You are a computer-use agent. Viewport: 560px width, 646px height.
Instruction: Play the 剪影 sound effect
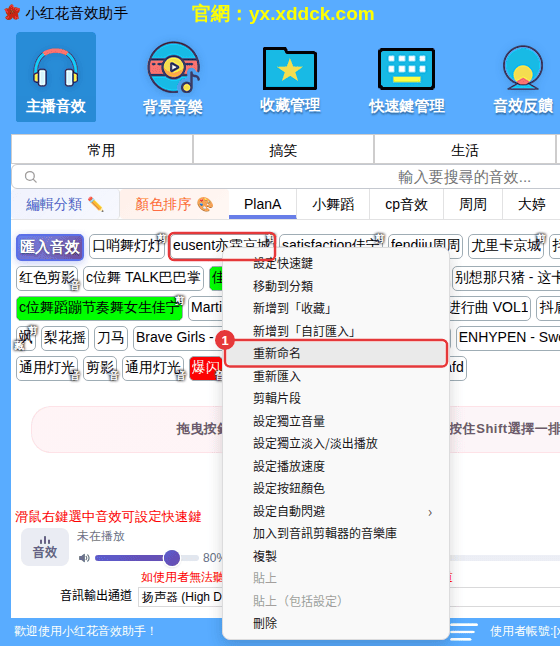coord(101,367)
